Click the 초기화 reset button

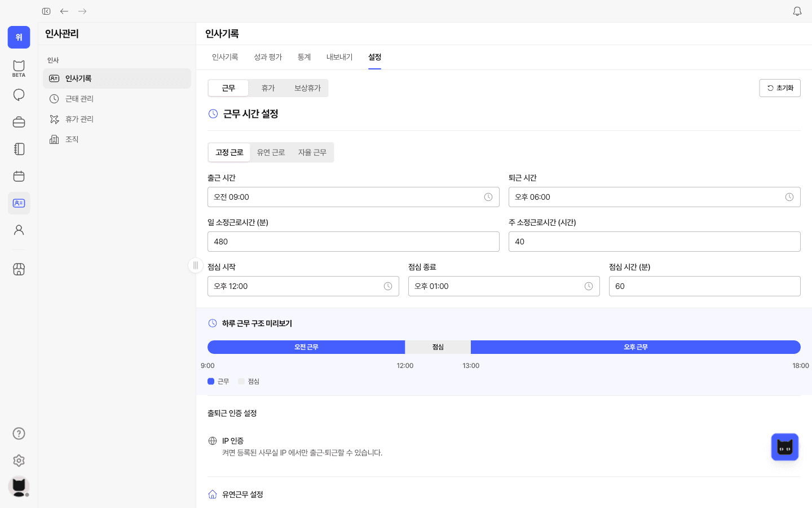click(780, 88)
